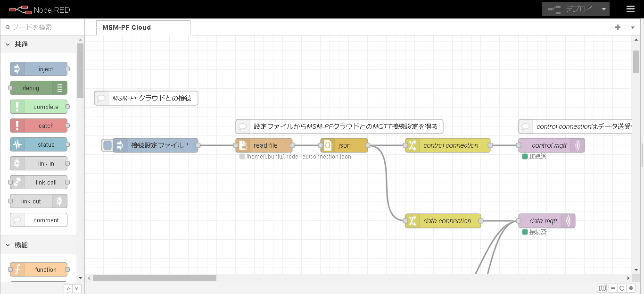Add a new flow tab
This screenshot has height=294, width=644.
[618, 27]
